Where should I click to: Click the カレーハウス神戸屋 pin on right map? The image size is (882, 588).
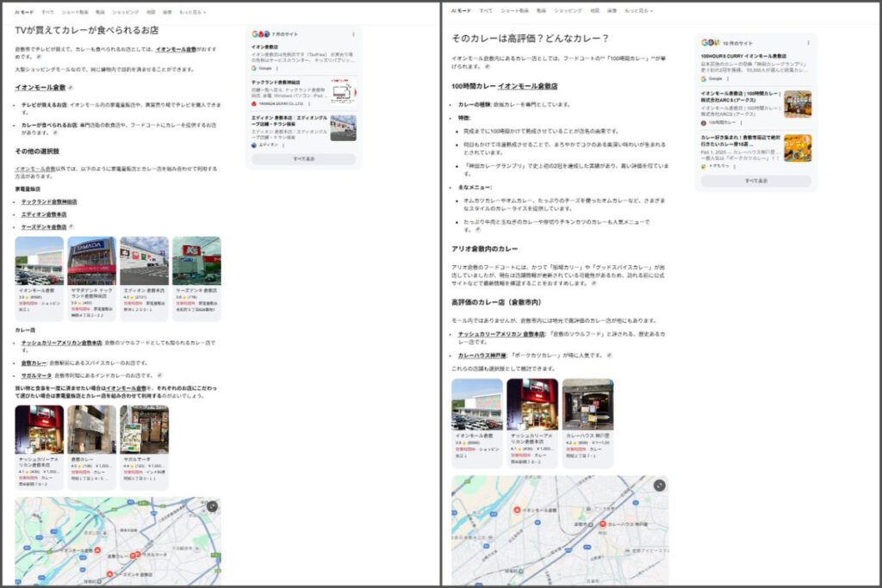(x=601, y=523)
